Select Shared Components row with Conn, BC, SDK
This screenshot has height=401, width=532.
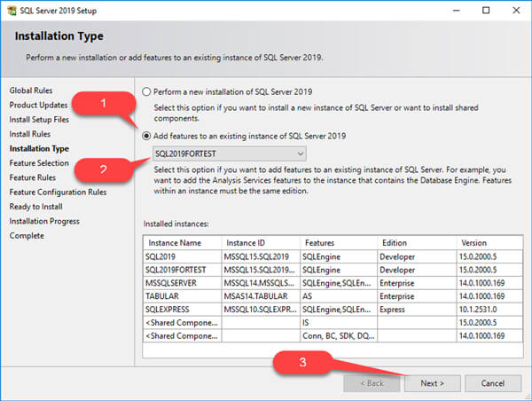click(332, 336)
